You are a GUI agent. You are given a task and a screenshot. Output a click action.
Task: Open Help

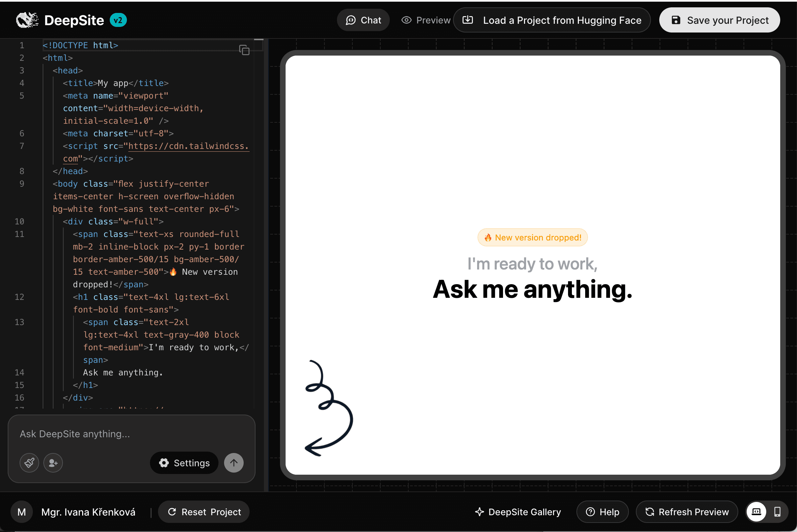[x=602, y=512]
